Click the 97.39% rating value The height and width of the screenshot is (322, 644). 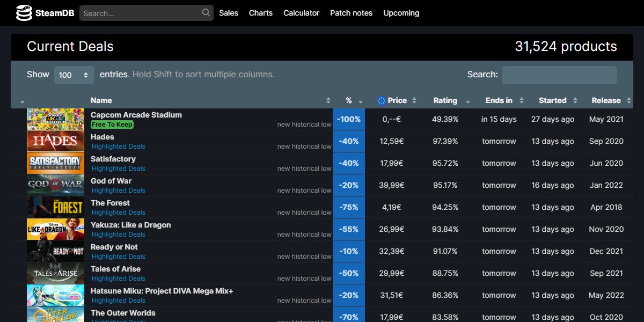click(x=445, y=141)
